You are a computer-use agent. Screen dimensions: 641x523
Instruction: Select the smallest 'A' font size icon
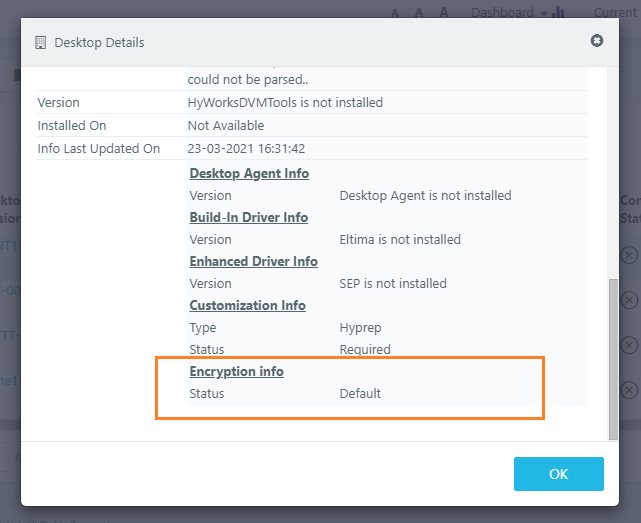(395, 13)
